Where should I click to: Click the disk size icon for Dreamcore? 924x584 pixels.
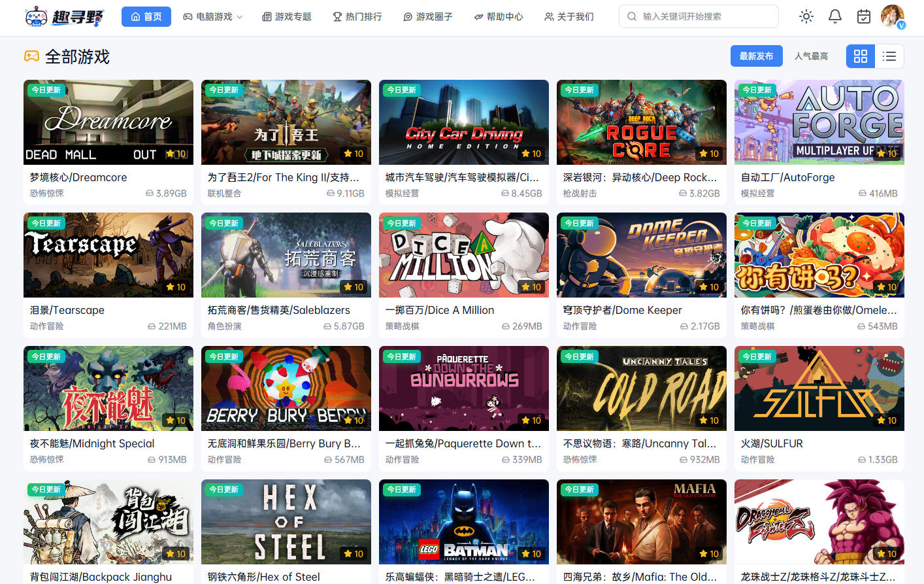pos(150,194)
